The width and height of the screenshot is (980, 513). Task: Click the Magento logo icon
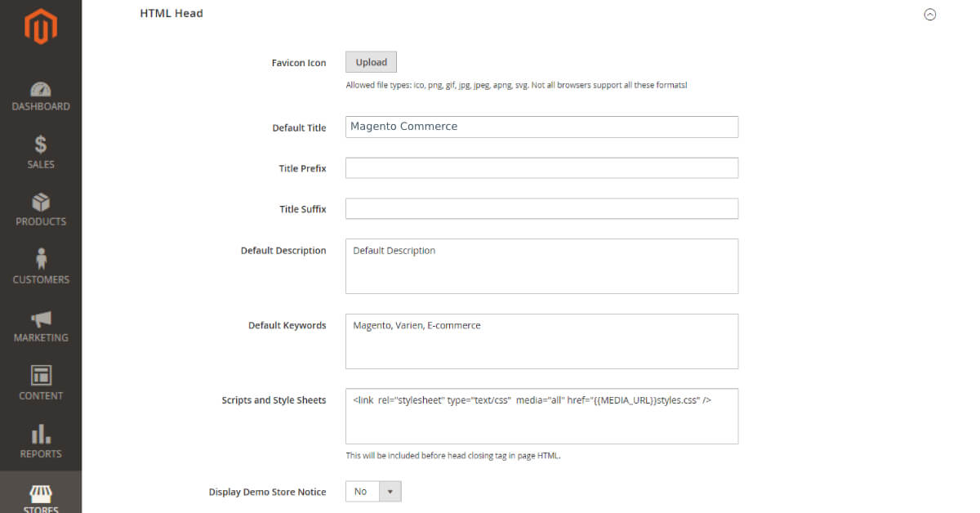tap(40, 27)
